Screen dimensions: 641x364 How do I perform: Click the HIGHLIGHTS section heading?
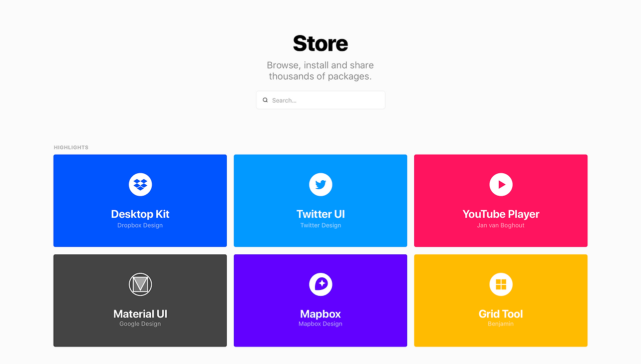pos(71,148)
